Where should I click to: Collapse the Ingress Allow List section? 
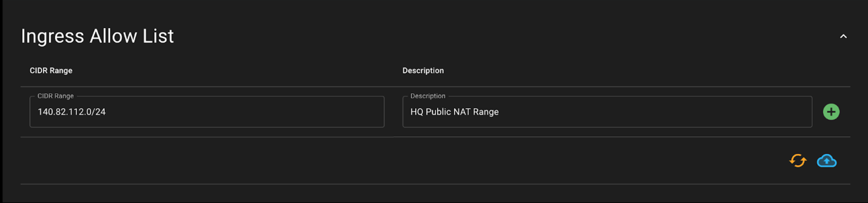coord(843,37)
